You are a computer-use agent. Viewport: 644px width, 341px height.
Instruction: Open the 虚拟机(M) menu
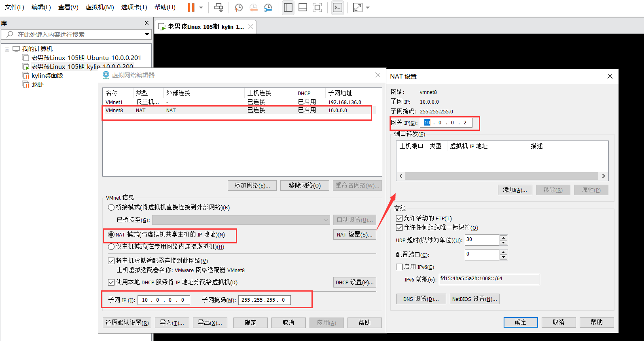click(100, 7)
